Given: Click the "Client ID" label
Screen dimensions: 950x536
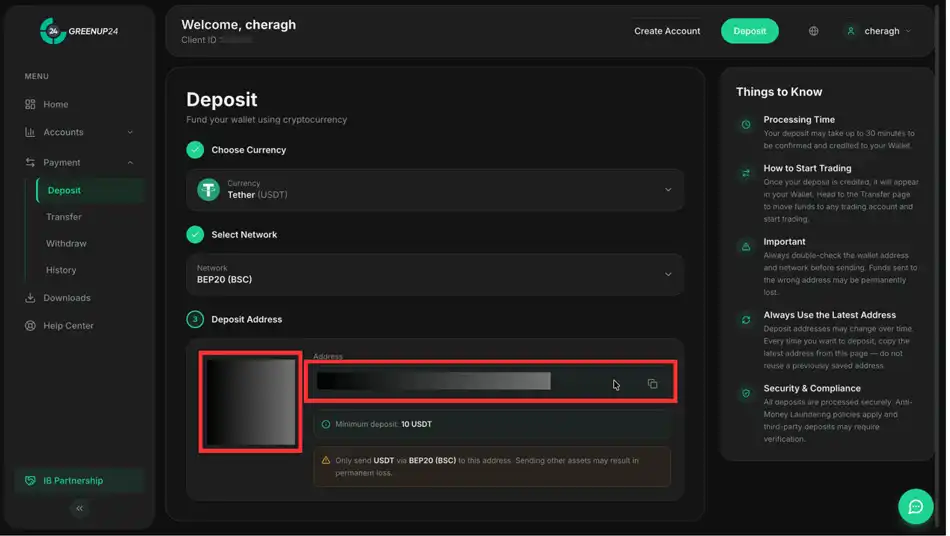Looking at the screenshot, I should click(x=199, y=40).
